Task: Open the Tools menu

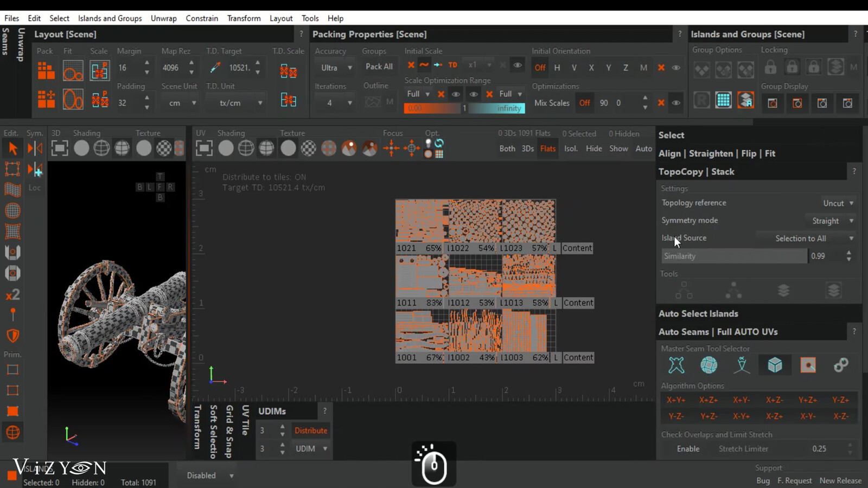Action: (310, 18)
